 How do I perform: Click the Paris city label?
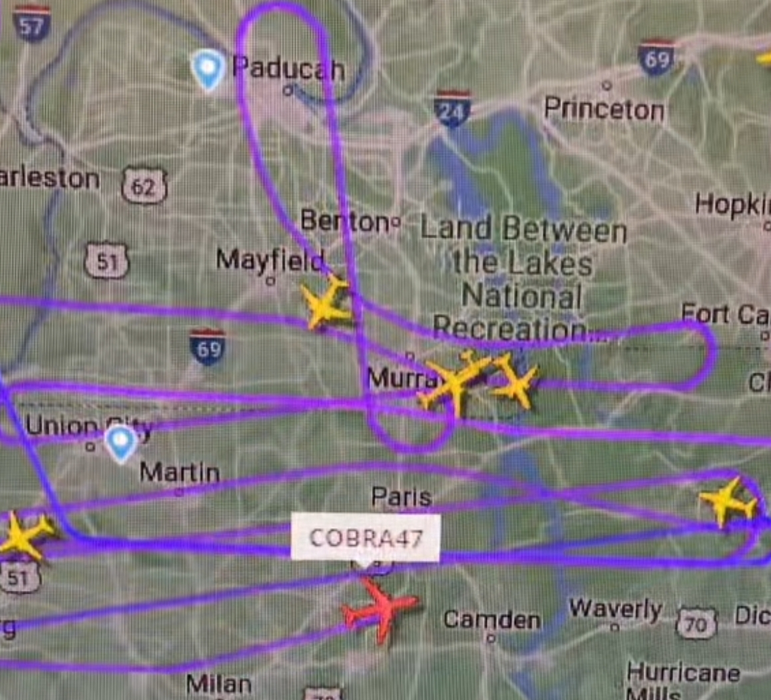coord(401,496)
